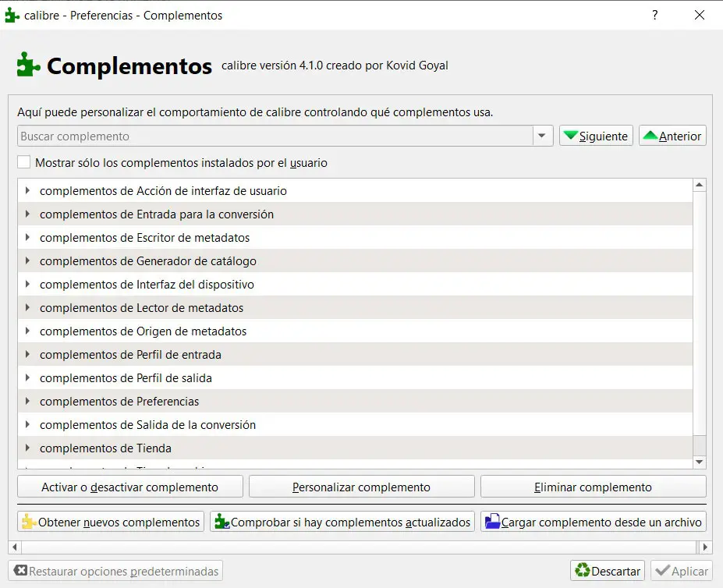Click Descartar to discard changes
The width and height of the screenshot is (723, 588).
(x=608, y=571)
